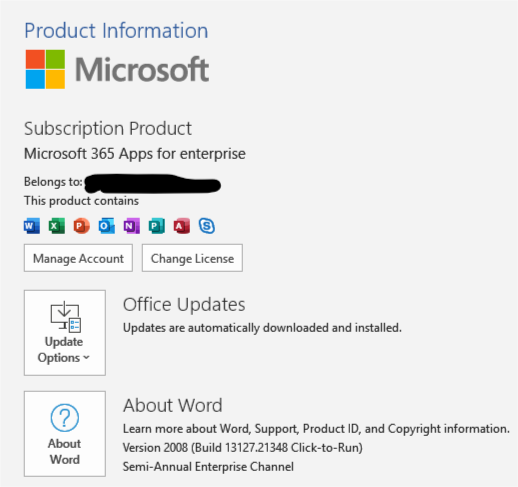Click the Word app icon
This screenshot has width=518, height=487.
click(x=32, y=226)
